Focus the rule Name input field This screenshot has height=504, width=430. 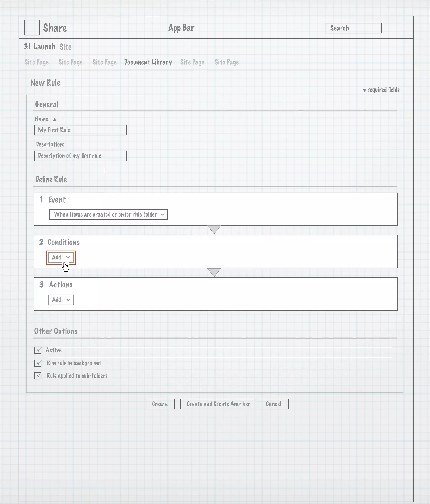pos(80,130)
